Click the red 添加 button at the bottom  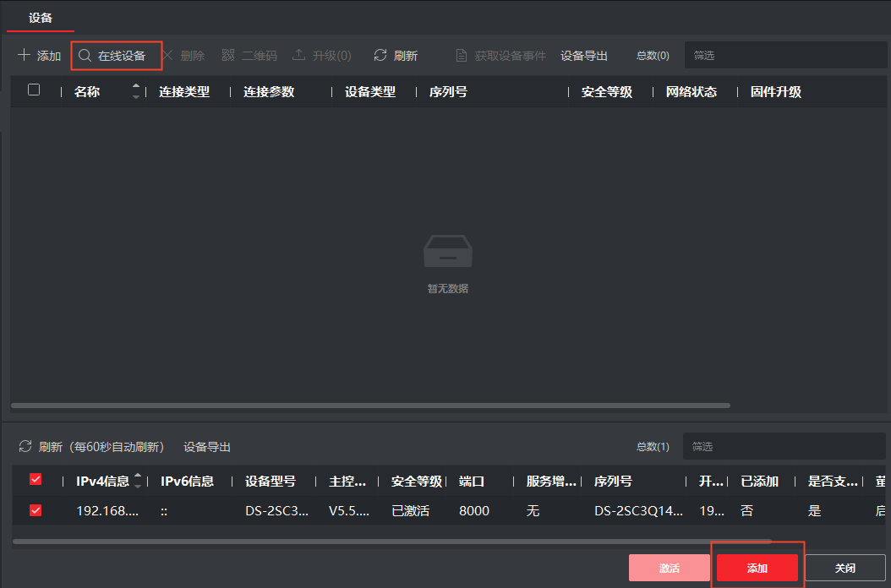coord(756,569)
